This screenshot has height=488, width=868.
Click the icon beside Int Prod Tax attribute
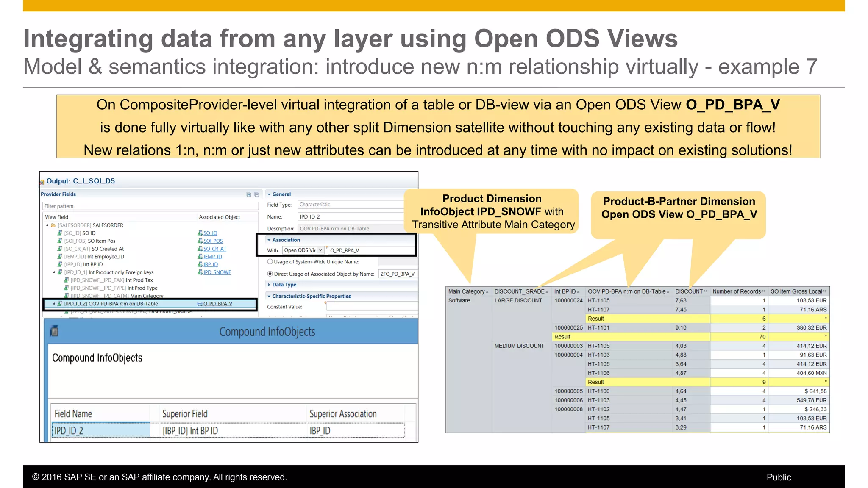click(66, 280)
